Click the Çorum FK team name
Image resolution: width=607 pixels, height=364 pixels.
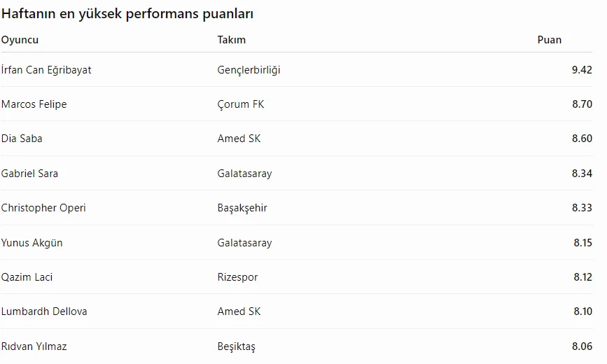tap(241, 104)
